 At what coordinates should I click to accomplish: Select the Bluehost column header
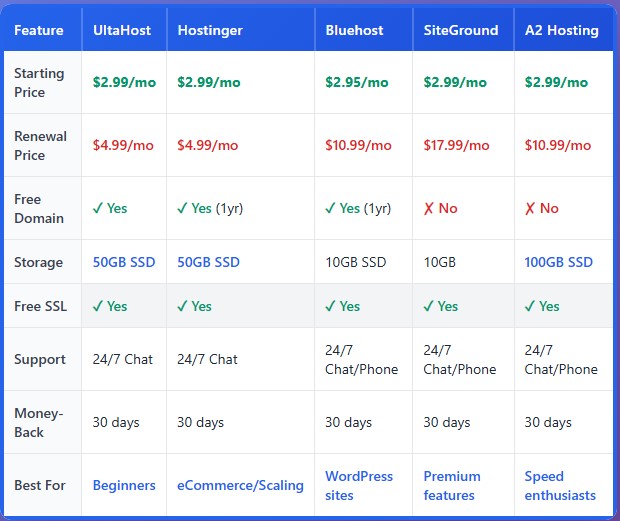click(354, 30)
